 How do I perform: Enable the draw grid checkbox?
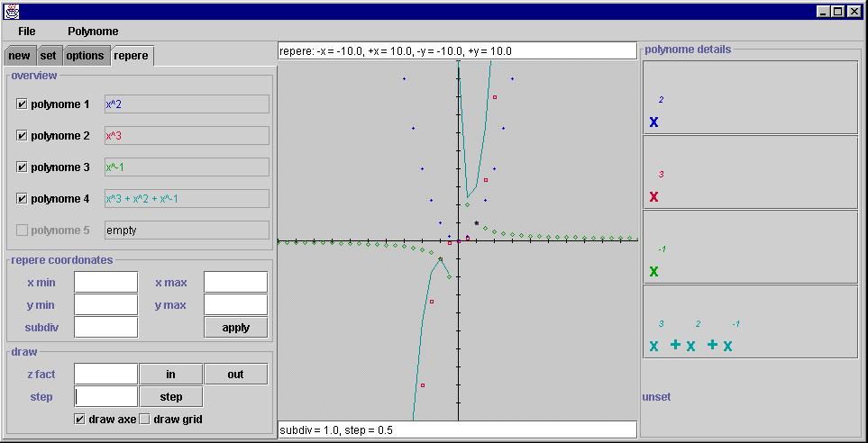coord(145,420)
